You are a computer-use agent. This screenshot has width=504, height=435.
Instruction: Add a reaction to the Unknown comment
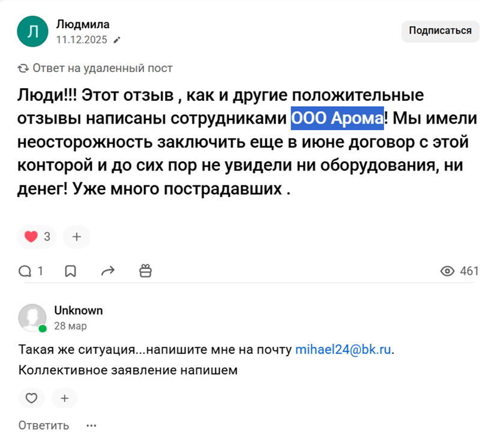pos(64,398)
